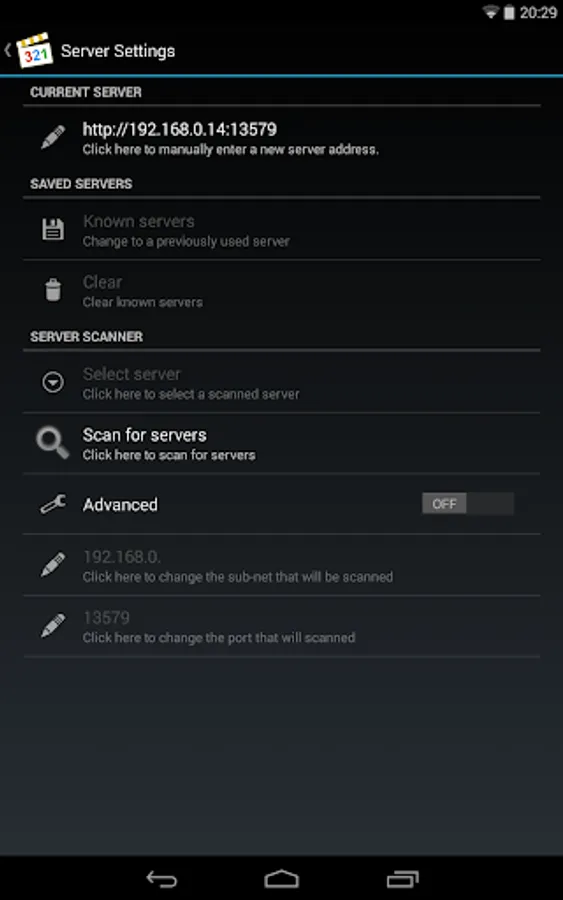Tap the wrench icon next to Advanced
563x900 pixels.
[53, 504]
